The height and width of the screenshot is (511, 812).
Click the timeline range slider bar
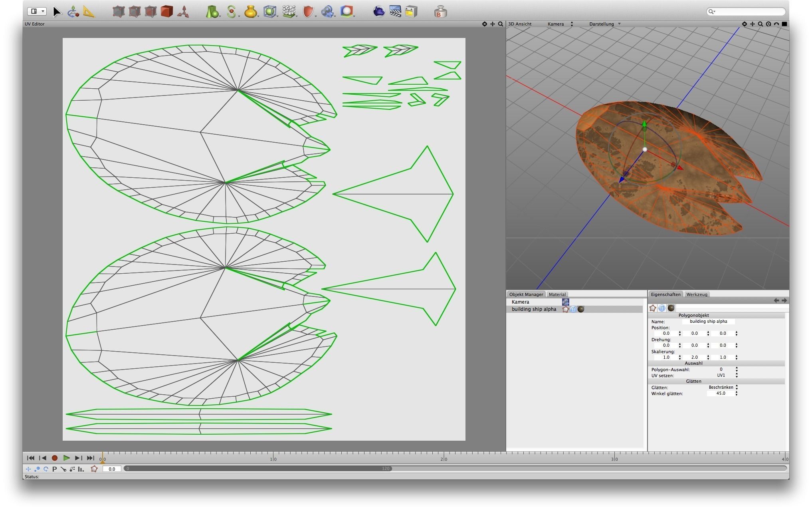tap(258, 469)
